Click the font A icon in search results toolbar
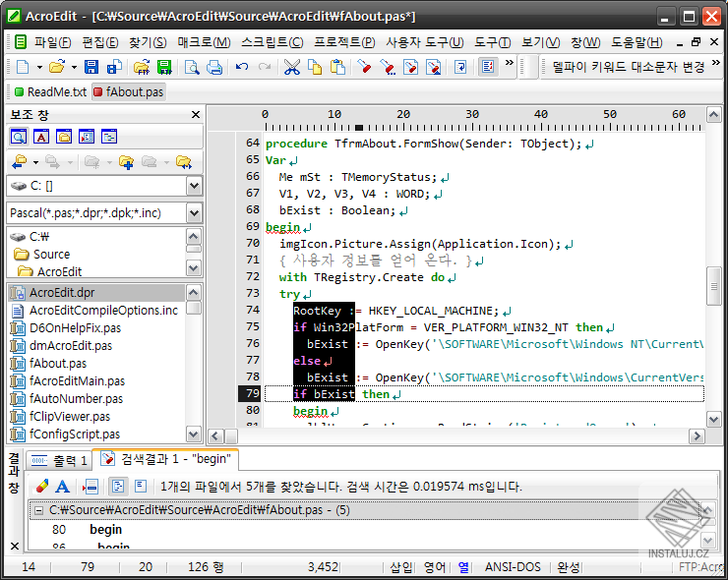 click(62, 486)
